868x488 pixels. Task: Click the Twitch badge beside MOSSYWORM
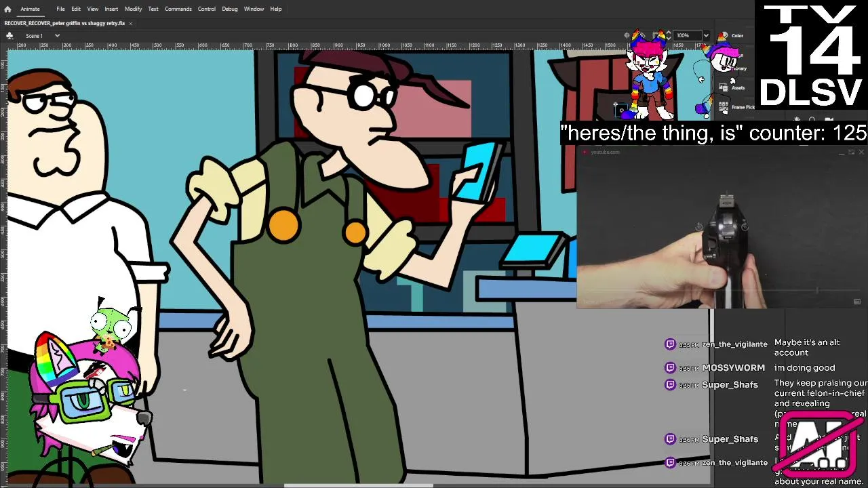click(x=671, y=367)
